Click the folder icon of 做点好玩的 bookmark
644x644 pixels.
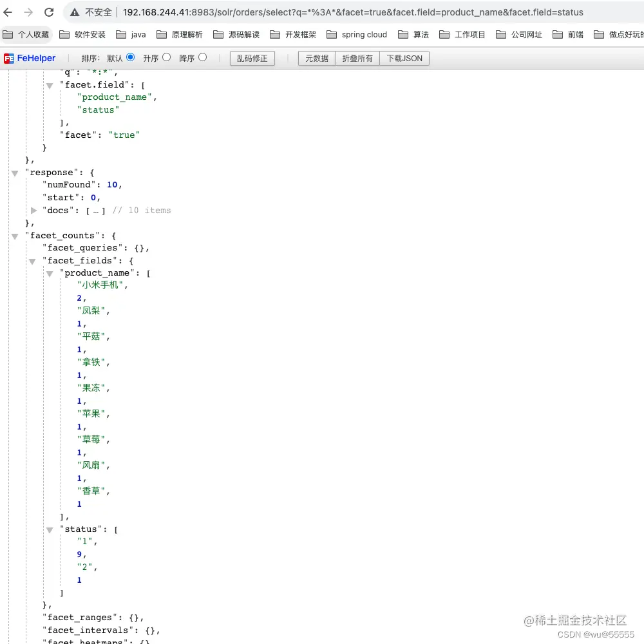click(599, 35)
